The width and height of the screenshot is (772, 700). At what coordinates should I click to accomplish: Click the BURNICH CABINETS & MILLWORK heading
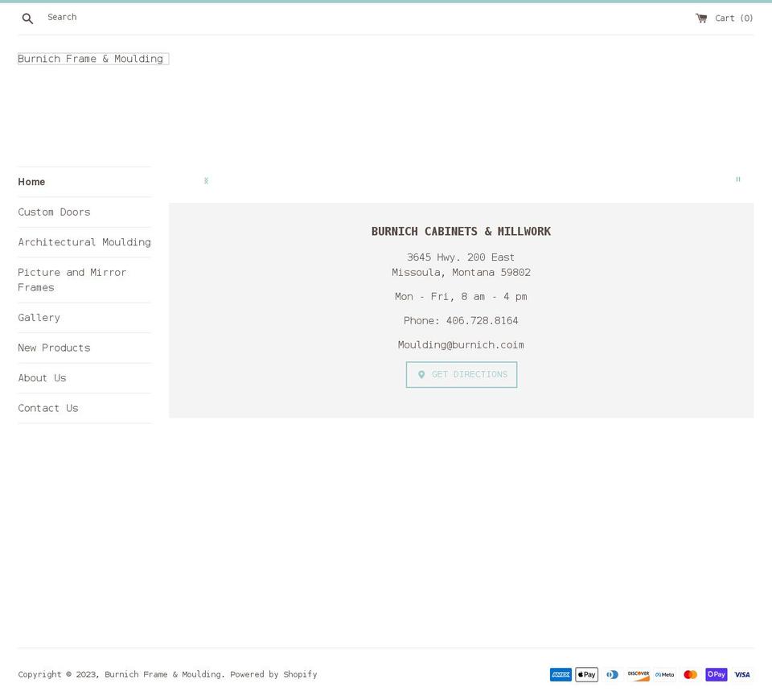(x=461, y=232)
